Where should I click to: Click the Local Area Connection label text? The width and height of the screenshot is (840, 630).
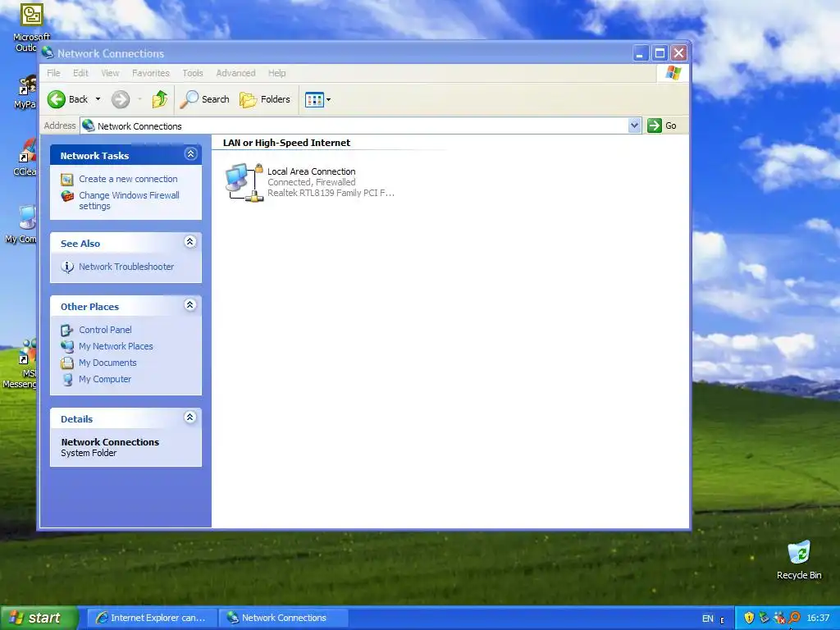point(311,171)
